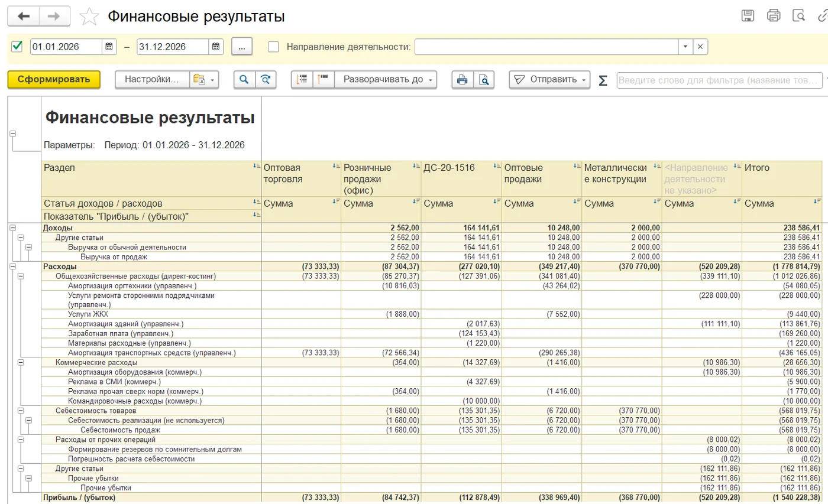Click the start date field 01.01.2026
Viewport: 828px width, 504px height.
66,47
